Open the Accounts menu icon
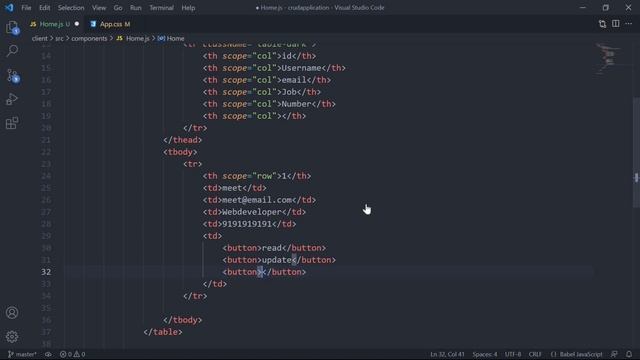 click(x=12, y=313)
